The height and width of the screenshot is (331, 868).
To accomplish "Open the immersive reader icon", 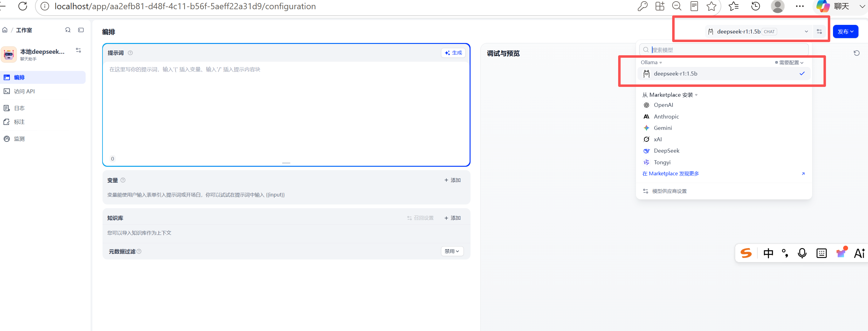I will coord(694,6).
